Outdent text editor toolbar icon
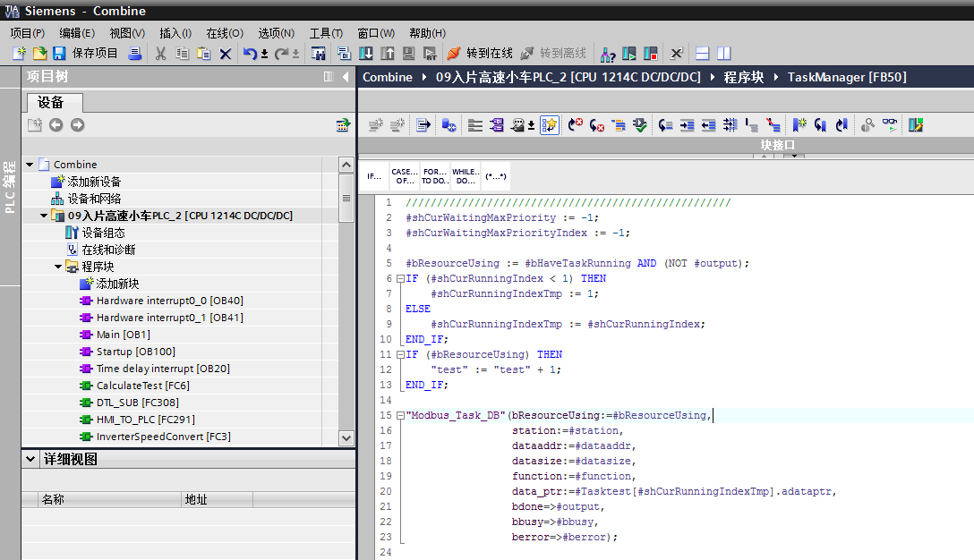The image size is (974, 560). coord(709,124)
